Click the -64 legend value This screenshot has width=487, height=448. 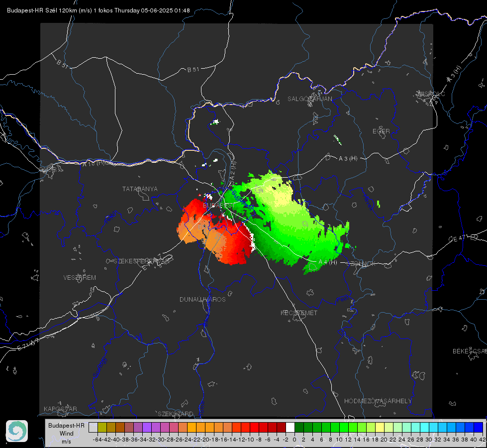click(97, 440)
